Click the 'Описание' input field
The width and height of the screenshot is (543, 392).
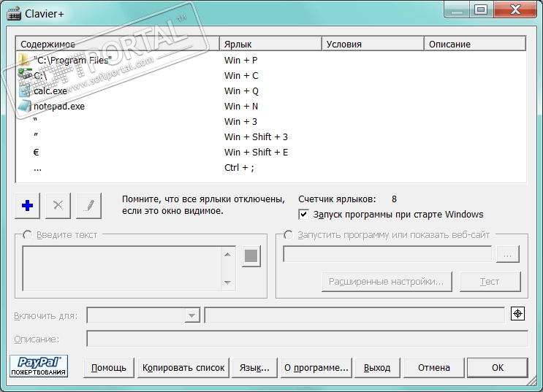[x=307, y=339]
